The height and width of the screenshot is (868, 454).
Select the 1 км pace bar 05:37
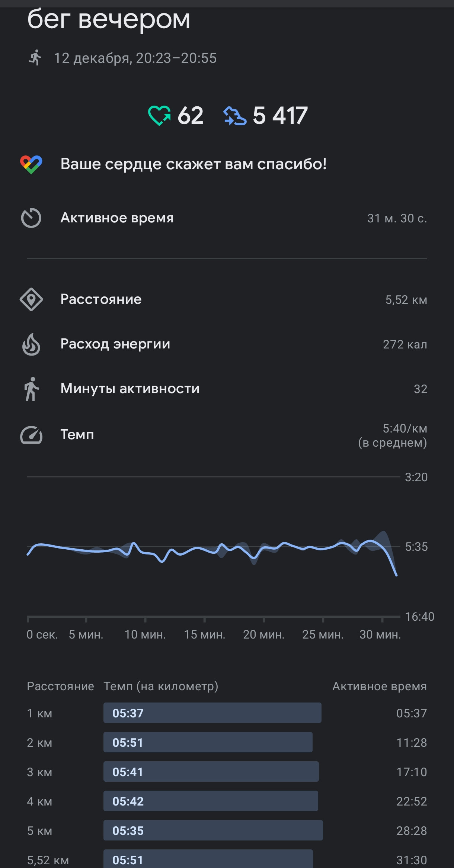tap(212, 713)
